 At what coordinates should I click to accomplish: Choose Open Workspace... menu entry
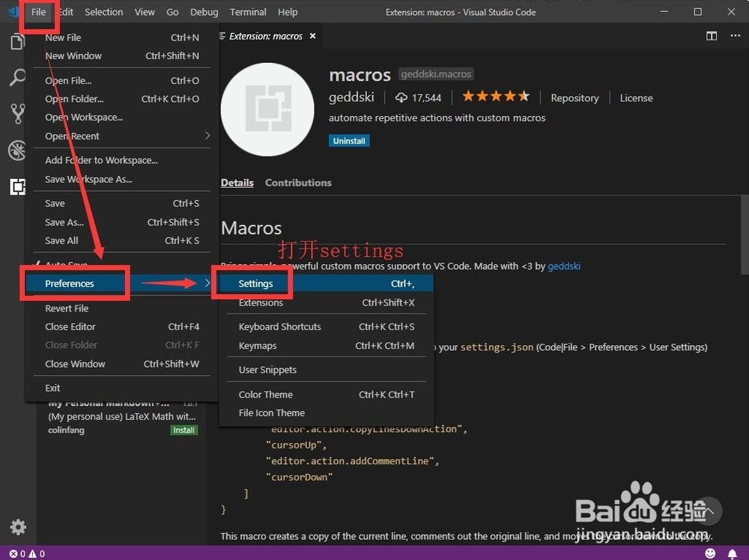point(122,117)
